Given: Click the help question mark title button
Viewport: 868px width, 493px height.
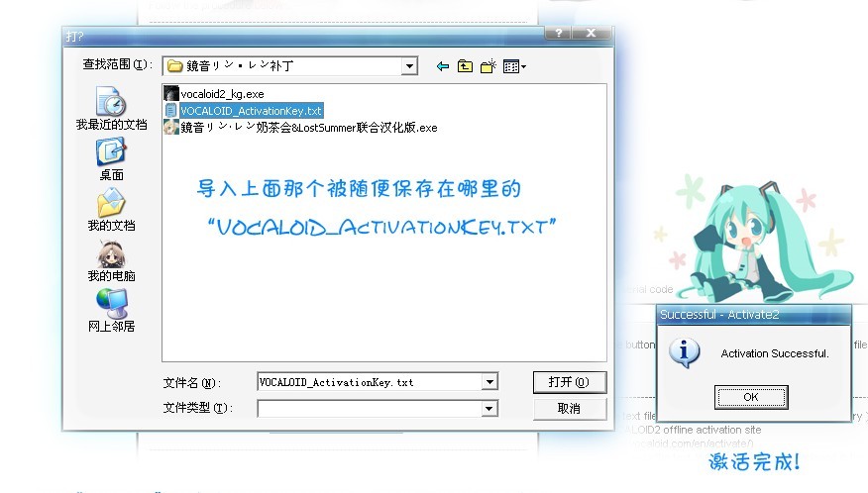Looking at the screenshot, I should click(x=559, y=34).
